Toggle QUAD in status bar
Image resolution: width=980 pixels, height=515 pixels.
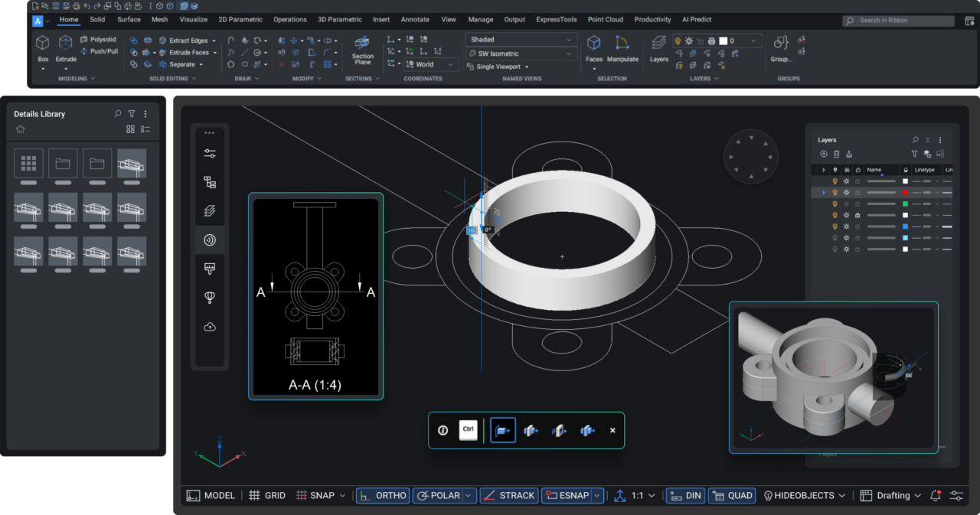click(732, 496)
